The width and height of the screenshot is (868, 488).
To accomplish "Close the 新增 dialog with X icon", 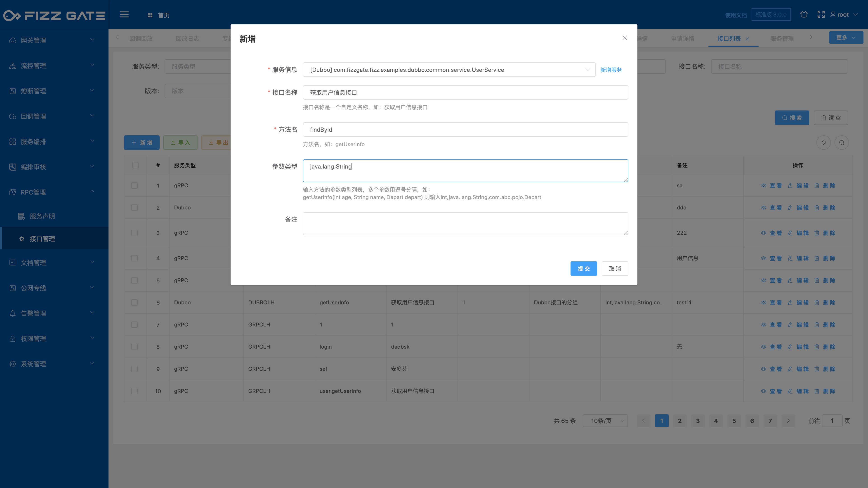I will 624,38.
